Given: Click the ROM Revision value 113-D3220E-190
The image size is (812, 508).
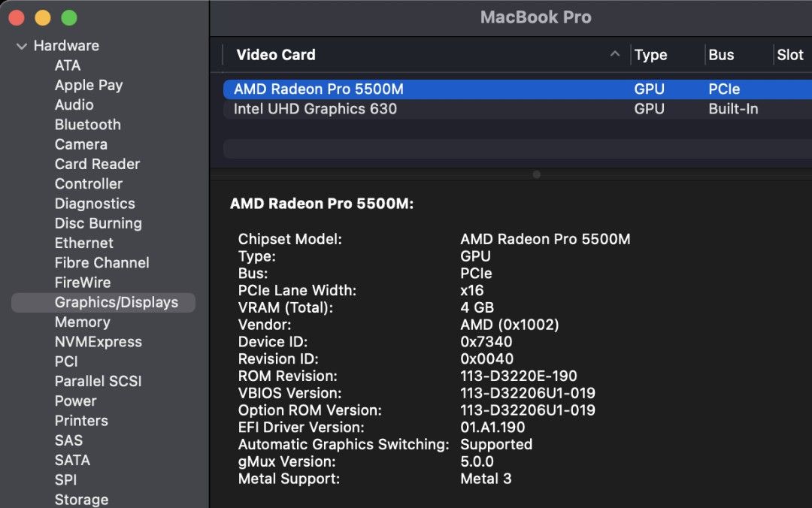Looking at the screenshot, I should point(518,376).
